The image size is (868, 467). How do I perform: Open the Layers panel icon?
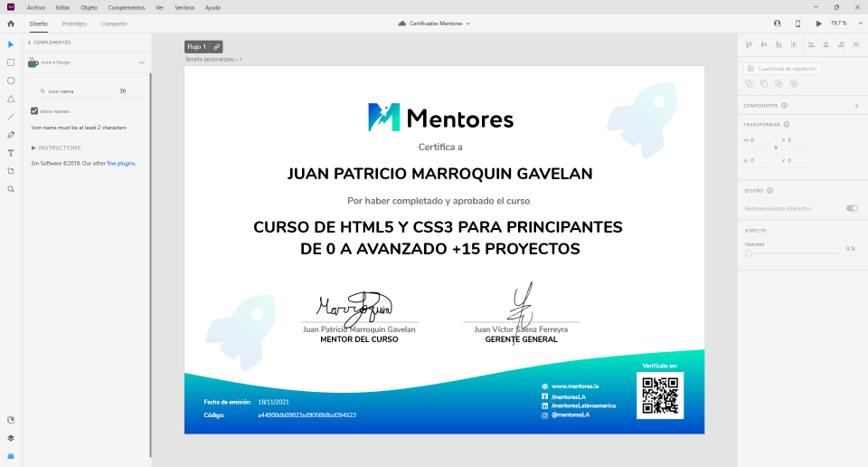(11, 438)
